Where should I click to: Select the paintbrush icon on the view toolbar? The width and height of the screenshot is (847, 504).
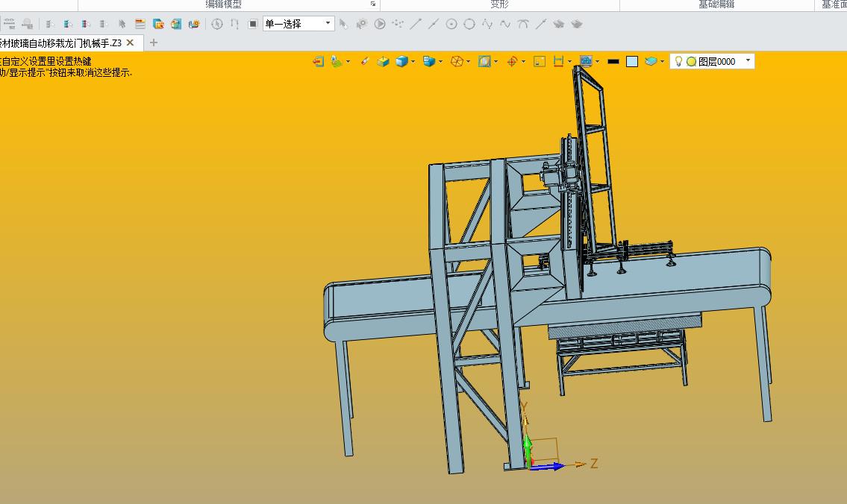pyautogui.click(x=365, y=62)
